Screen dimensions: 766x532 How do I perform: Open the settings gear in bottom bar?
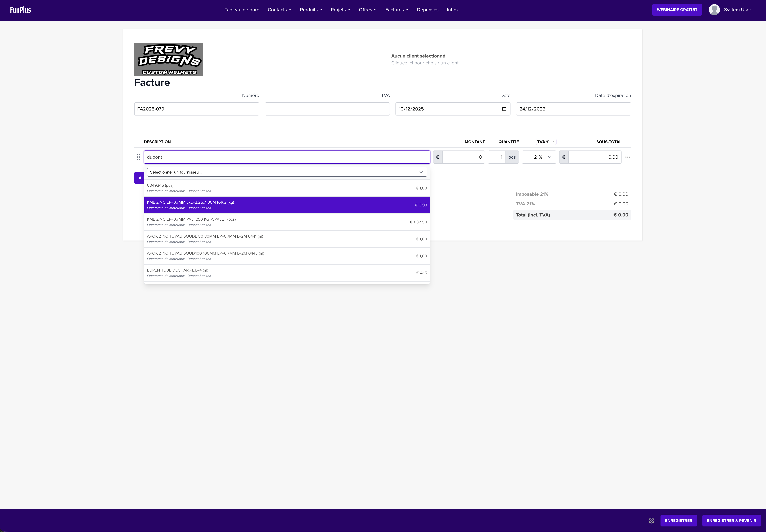click(x=651, y=521)
